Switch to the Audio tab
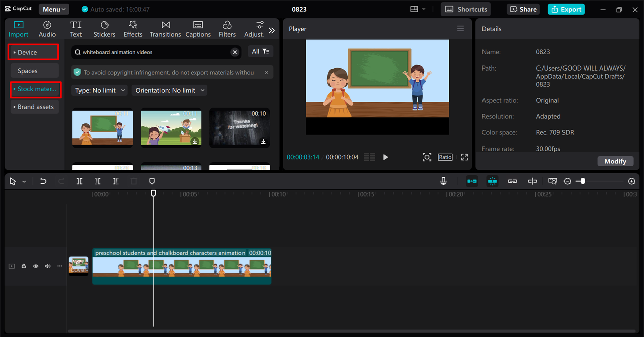 pyautogui.click(x=47, y=29)
